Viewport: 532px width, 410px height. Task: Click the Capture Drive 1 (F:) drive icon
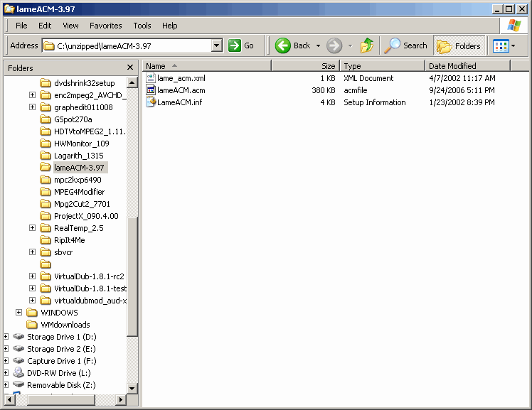coord(18,360)
